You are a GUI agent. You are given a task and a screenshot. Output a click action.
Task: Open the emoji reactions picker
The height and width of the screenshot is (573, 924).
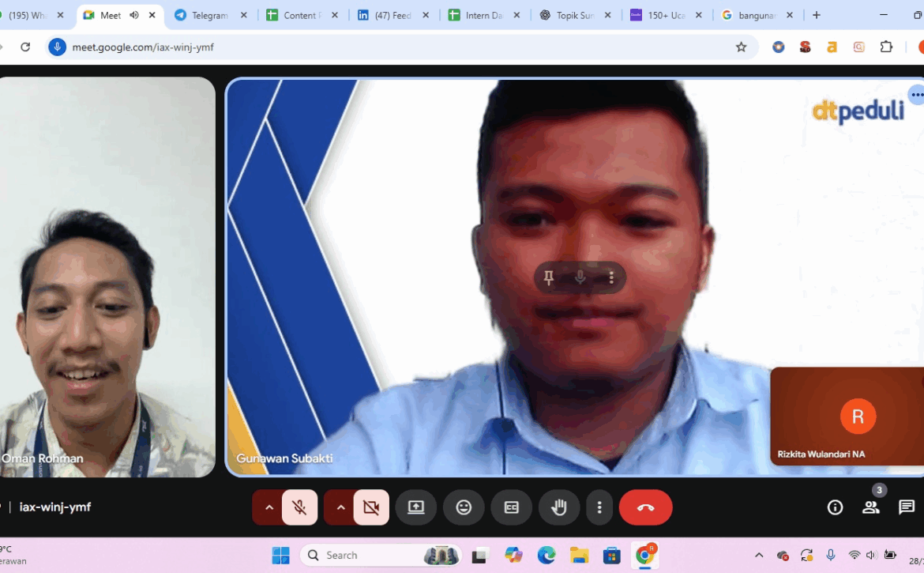[x=464, y=507]
